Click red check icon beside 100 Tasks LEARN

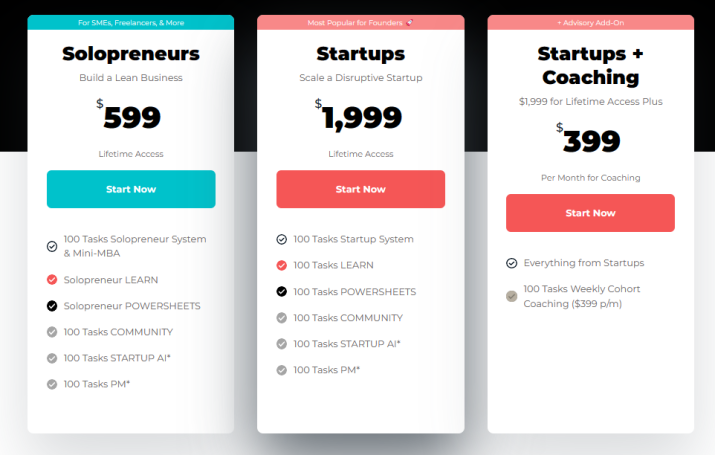(282, 265)
